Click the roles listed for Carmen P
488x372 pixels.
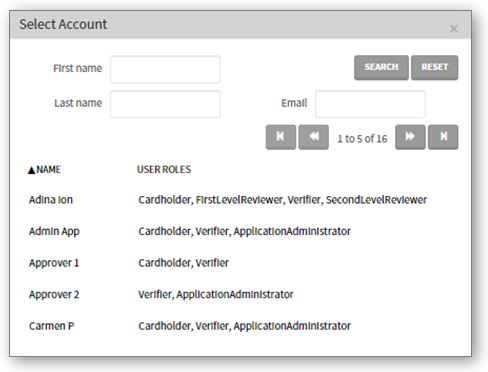[x=245, y=326]
